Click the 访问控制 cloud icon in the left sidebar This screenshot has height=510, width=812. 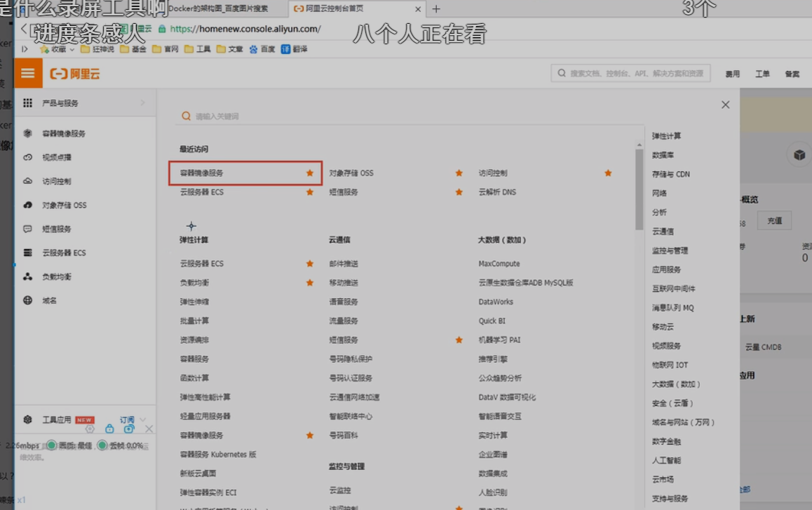(x=27, y=181)
